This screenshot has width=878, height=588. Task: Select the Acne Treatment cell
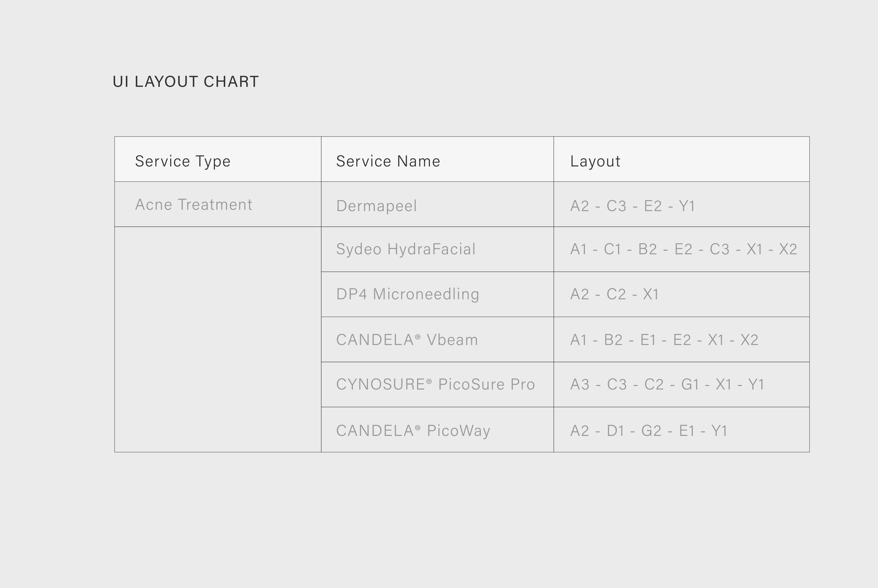tap(193, 205)
